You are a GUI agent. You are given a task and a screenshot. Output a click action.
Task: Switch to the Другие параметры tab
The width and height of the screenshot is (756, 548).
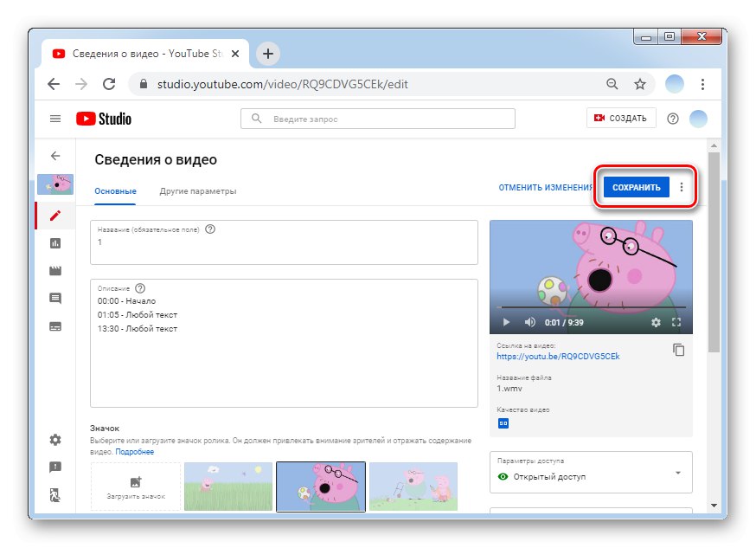pyautogui.click(x=198, y=191)
